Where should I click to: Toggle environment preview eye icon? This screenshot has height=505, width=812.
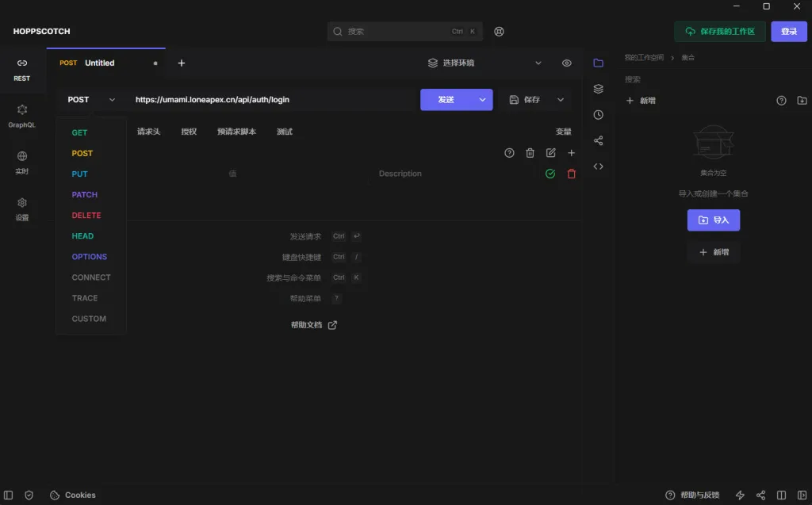[566, 63]
